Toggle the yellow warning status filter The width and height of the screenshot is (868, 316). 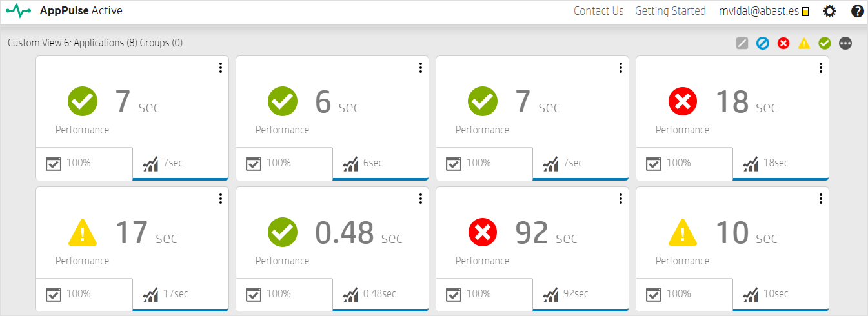[804, 43]
